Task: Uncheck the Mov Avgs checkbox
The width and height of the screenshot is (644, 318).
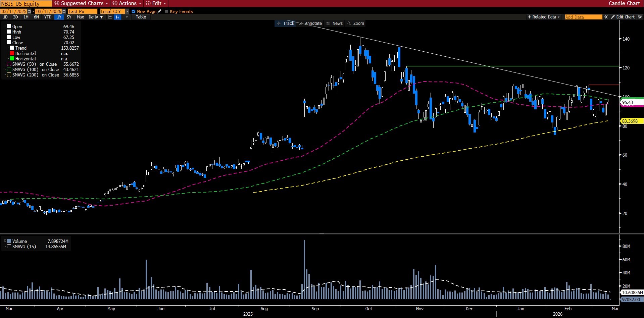Action: pyautogui.click(x=134, y=11)
